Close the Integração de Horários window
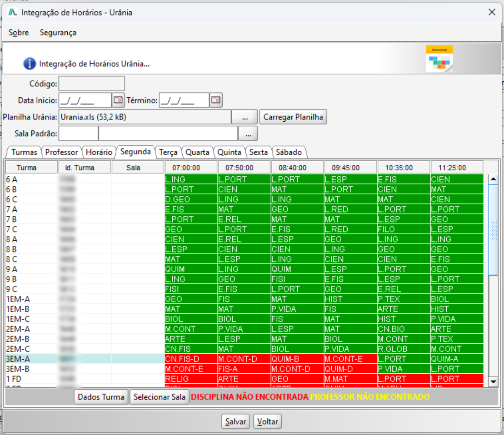The height and width of the screenshot is (435, 504). [492, 12]
